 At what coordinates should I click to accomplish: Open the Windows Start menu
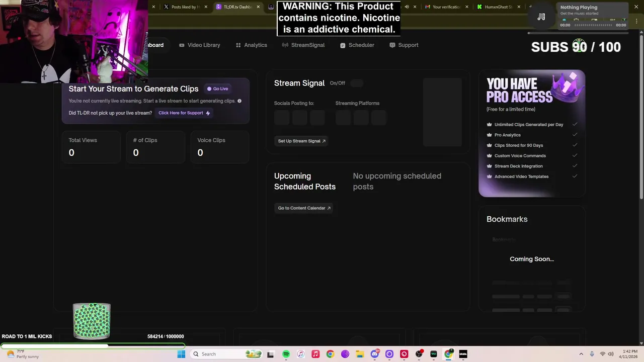pos(181,354)
